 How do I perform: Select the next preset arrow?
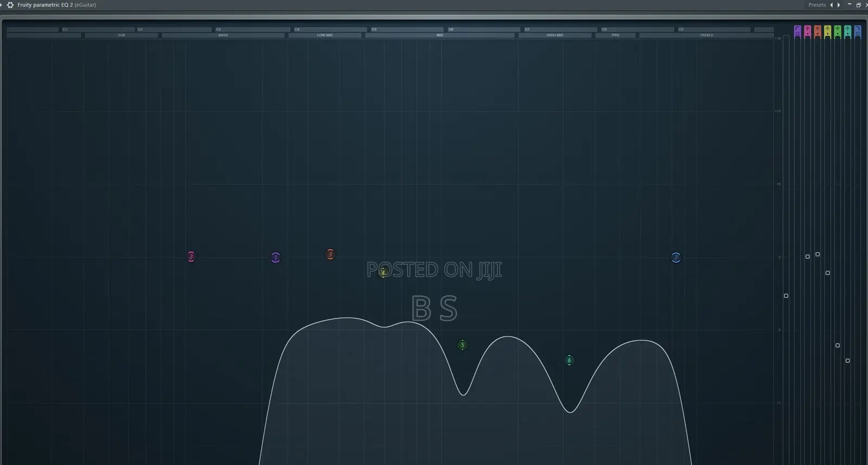tap(839, 5)
